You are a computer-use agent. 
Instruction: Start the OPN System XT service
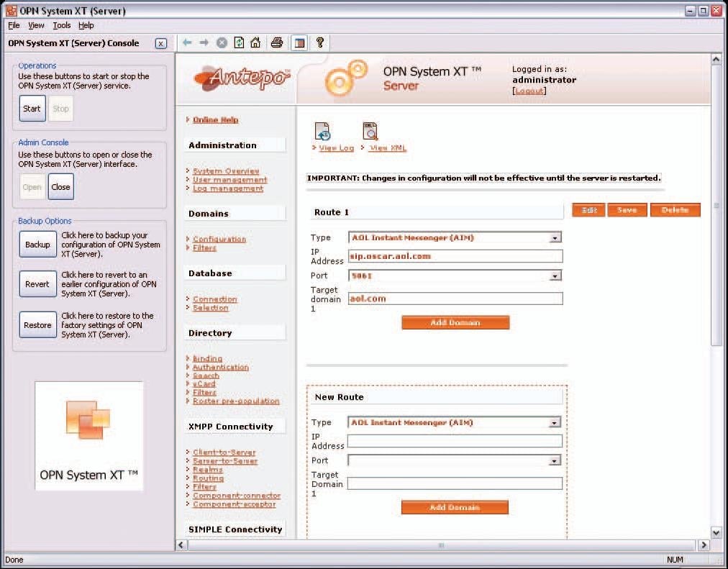(x=32, y=109)
